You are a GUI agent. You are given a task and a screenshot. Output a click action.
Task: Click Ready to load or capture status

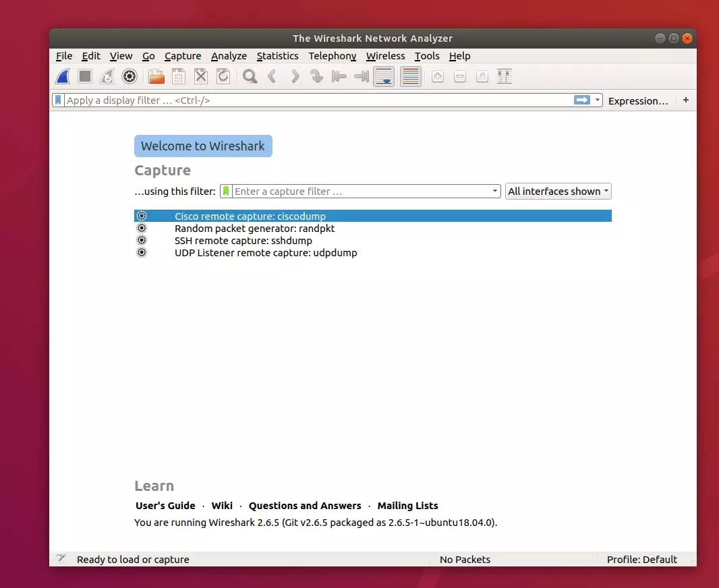pos(133,560)
